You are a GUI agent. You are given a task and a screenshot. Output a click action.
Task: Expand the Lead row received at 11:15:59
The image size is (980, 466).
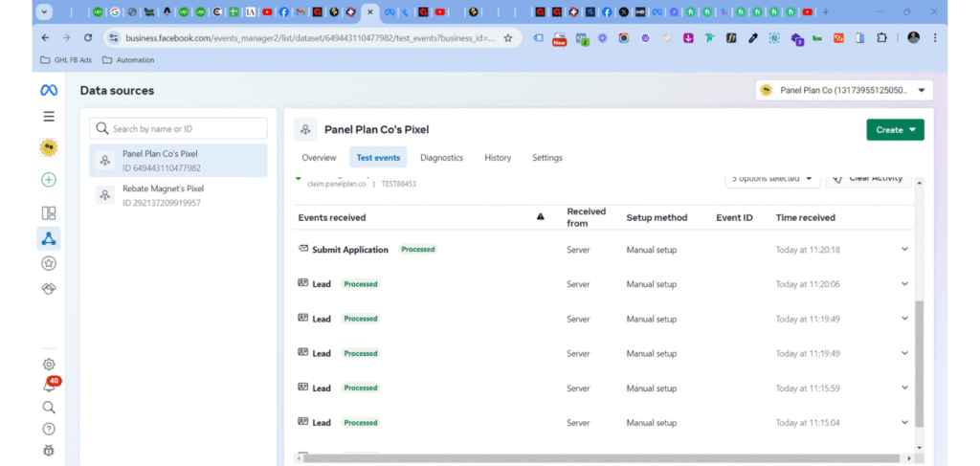904,388
